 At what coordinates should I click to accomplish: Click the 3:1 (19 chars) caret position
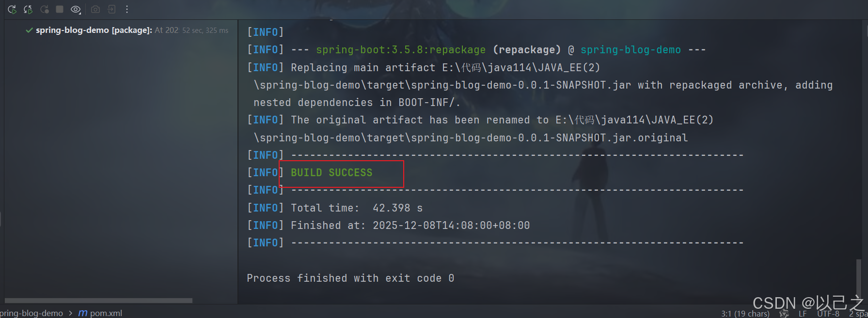745,314
